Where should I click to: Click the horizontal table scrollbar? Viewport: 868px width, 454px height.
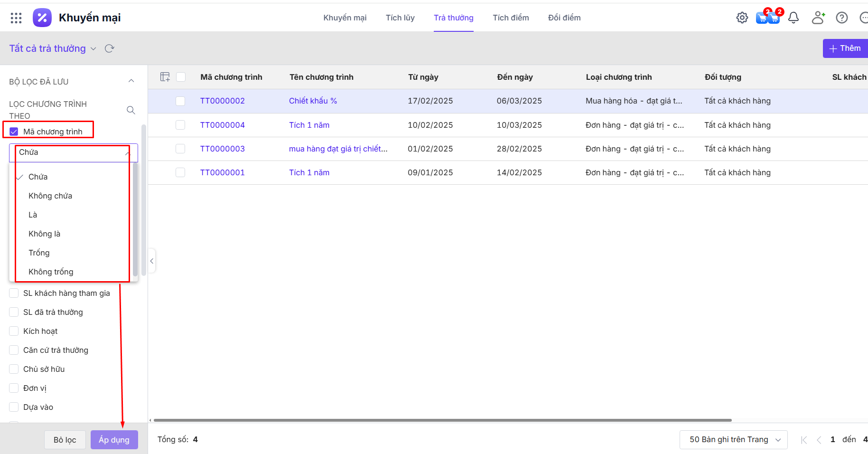point(442,420)
